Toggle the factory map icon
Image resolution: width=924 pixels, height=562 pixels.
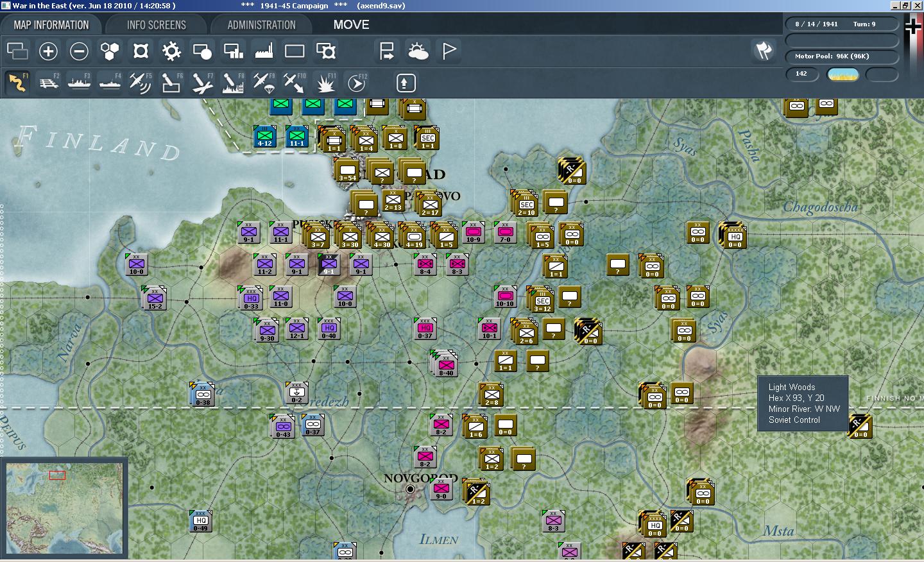point(264,51)
